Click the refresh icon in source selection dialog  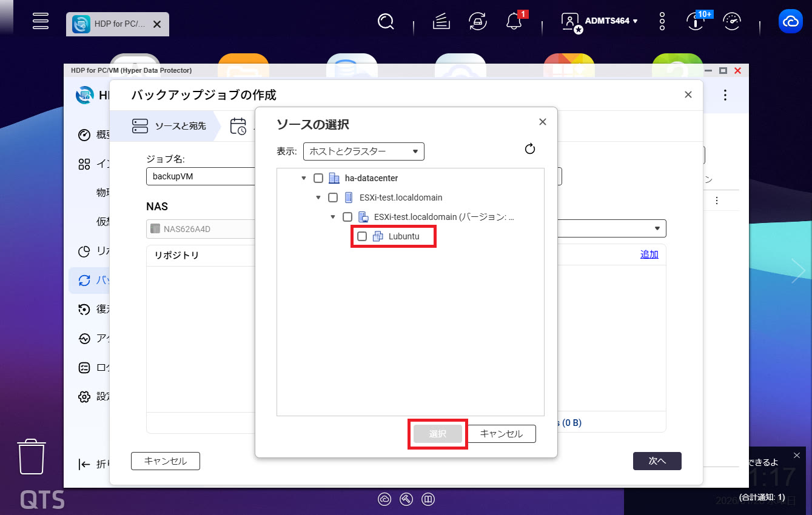coord(530,149)
